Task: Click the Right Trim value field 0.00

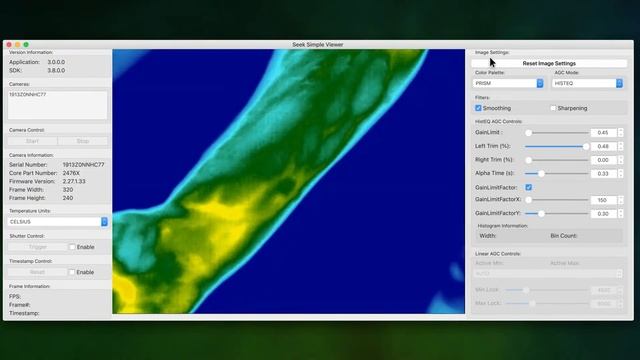Action: click(604, 160)
